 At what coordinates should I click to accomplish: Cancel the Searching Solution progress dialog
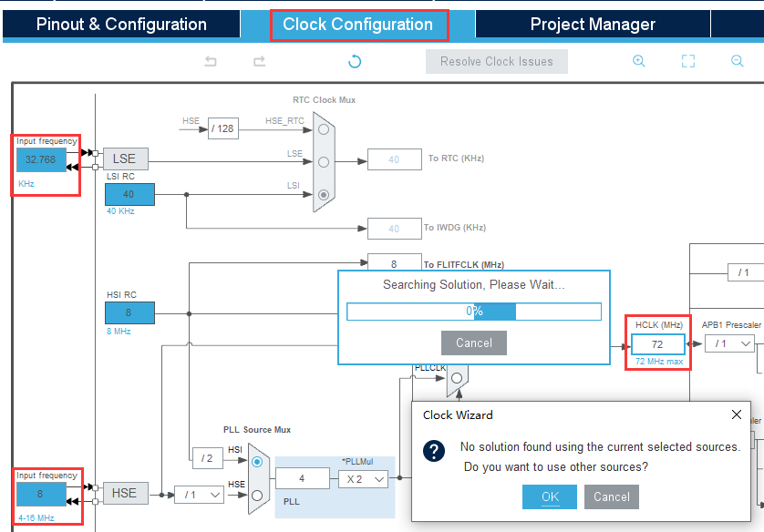(473, 343)
